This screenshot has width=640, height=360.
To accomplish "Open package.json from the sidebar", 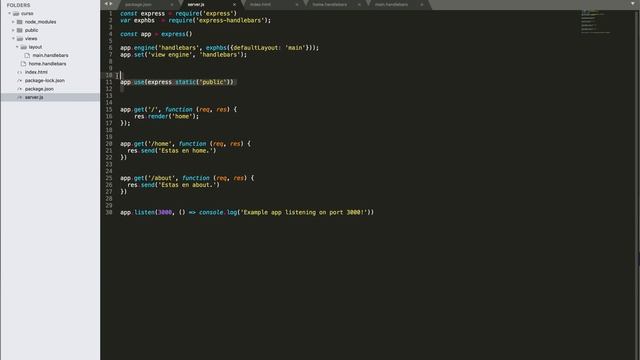I will pos(39,89).
